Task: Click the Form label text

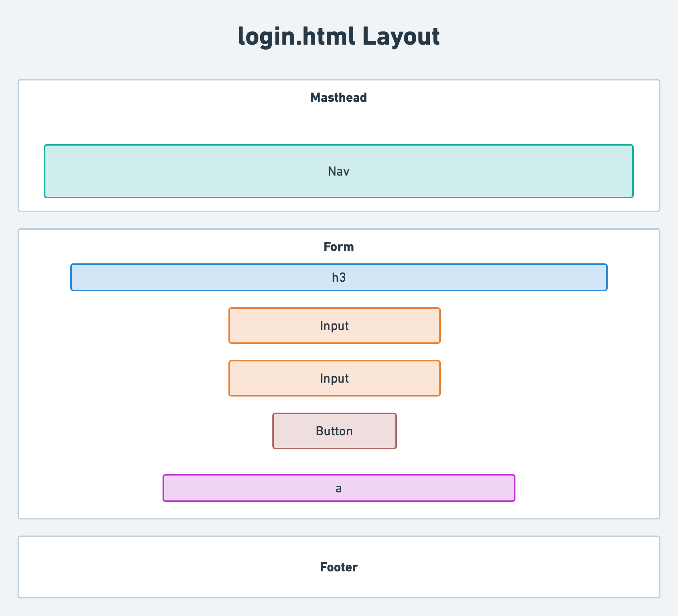Action: click(338, 247)
